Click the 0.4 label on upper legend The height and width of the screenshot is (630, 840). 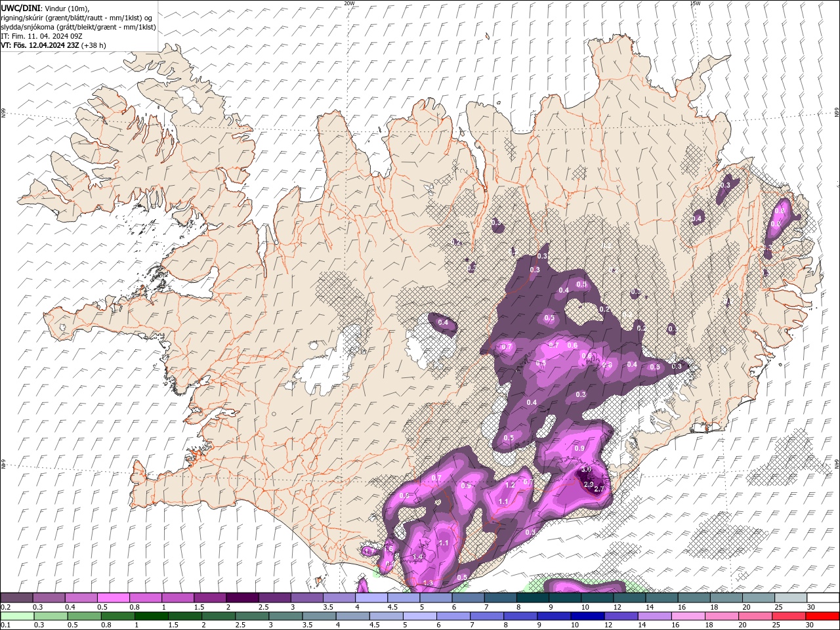coord(70,607)
